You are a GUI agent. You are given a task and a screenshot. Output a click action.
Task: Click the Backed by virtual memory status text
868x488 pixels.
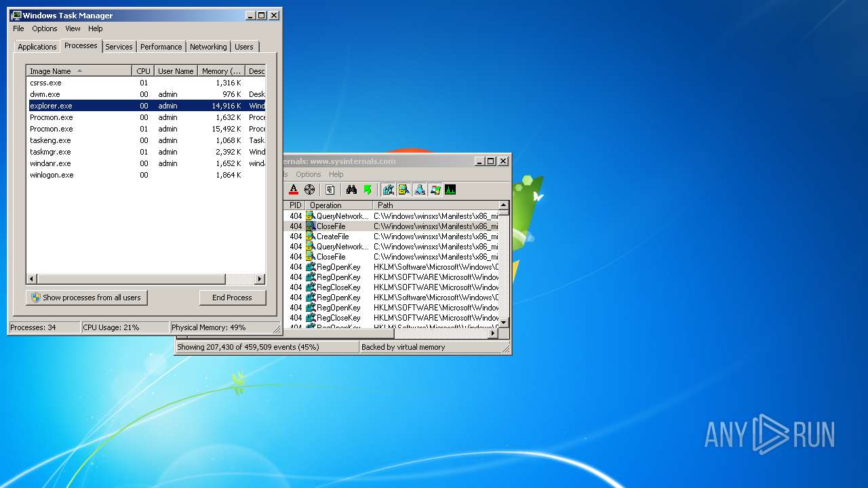click(x=403, y=347)
